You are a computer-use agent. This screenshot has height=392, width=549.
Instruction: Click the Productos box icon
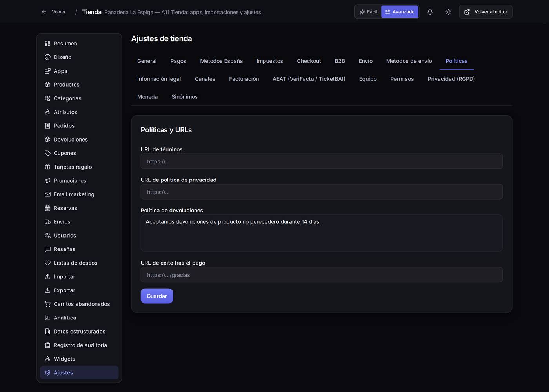(x=47, y=85)
